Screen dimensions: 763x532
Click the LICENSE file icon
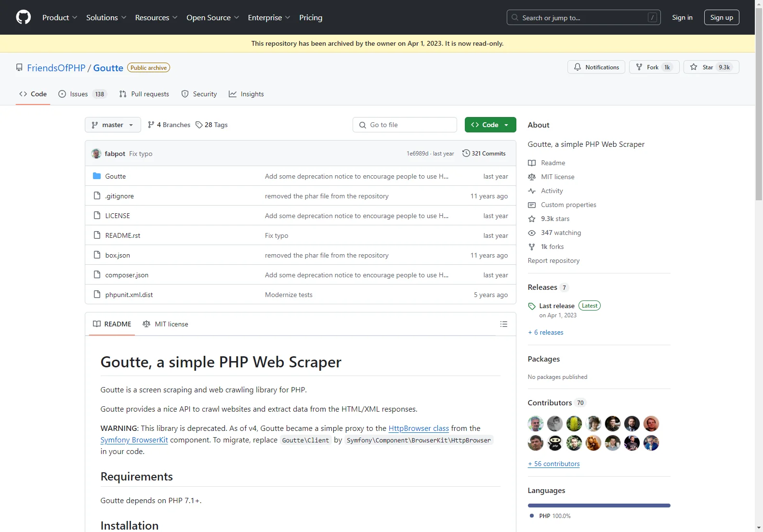[97, 215]
